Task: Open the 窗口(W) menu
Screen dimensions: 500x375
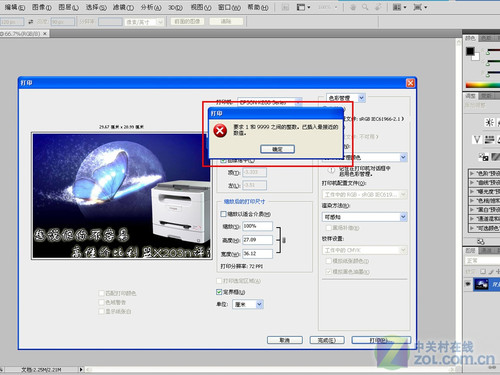Action: [229, 7]
